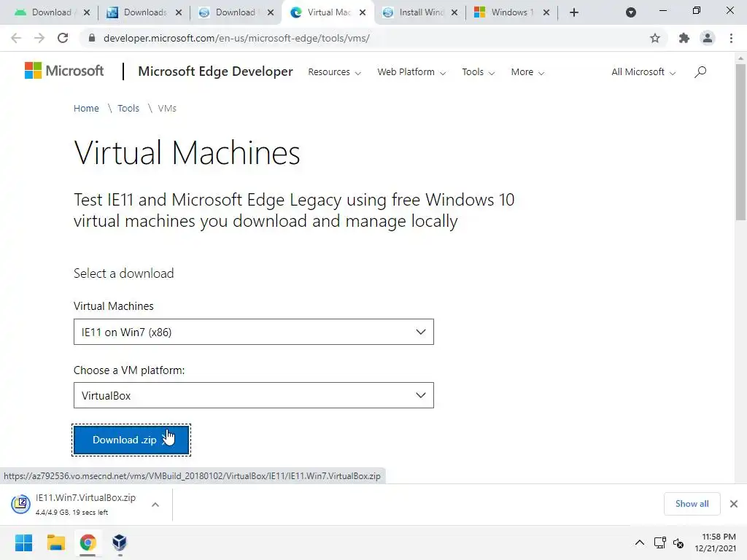The height and width of the screenshot is (560, 747).
Task: Close the Downloads tab
Action: [x=179, y=12]
